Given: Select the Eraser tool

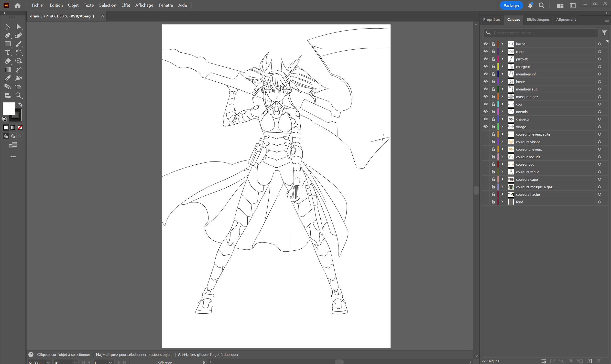Looking at the screenshot, I should click(x=8, y=61).
